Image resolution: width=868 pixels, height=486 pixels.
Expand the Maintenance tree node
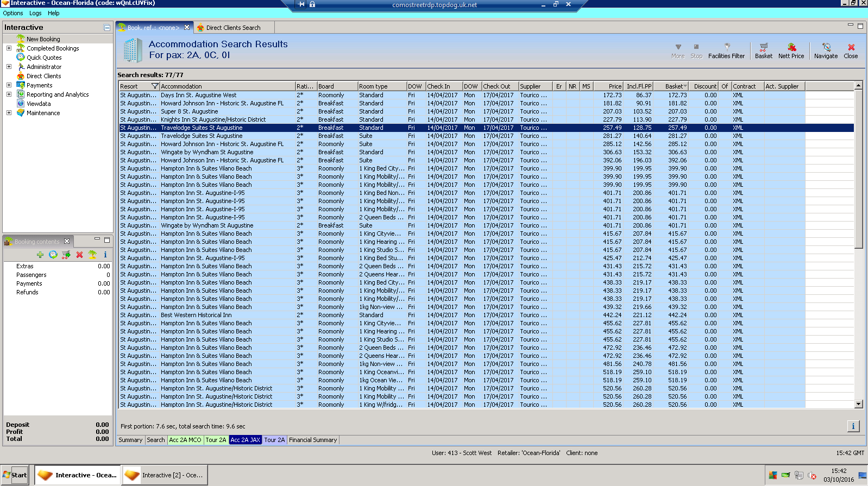pos(9,112)
